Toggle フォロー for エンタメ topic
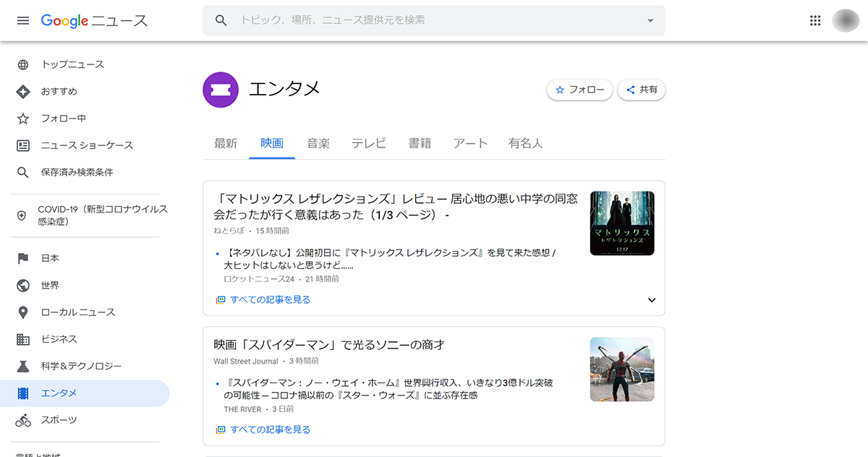The height and width of the screenshot is (457, 868). (579, 90)
